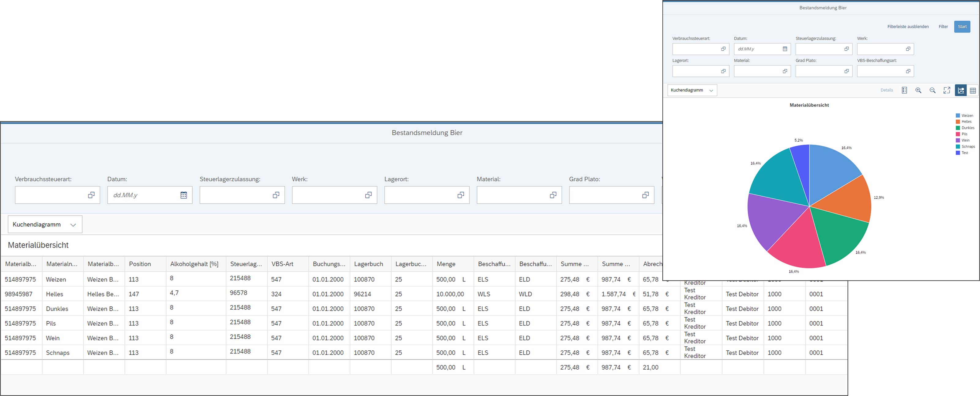
Task: Switch to chart view icon
Action: [x=961, y=90]
